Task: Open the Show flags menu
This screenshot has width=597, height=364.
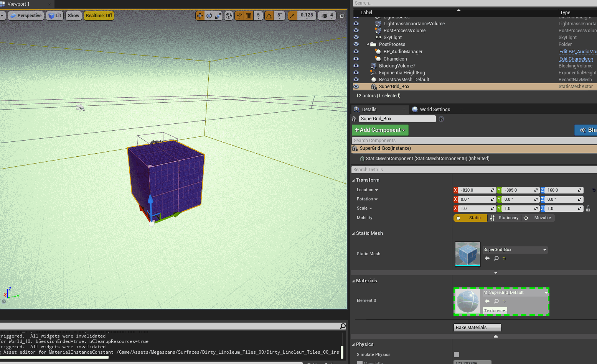Action: [x=74, y=16]
